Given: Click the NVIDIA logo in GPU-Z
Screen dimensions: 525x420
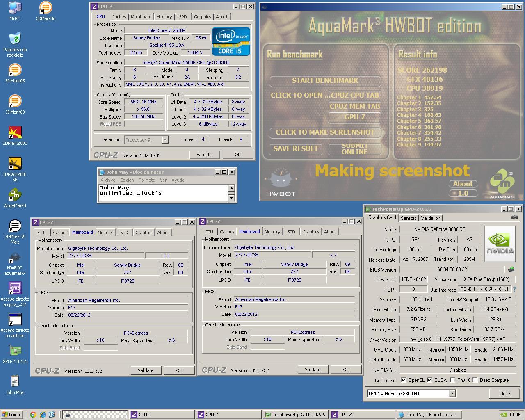Looking at the screenshot, I should (x=499, y=244).
